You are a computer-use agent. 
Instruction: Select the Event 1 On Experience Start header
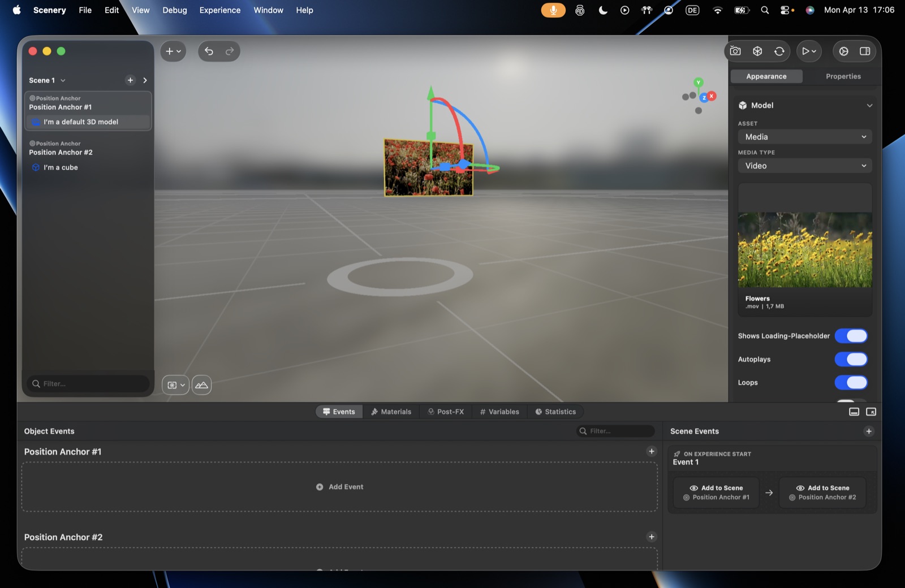click(773, 458)
